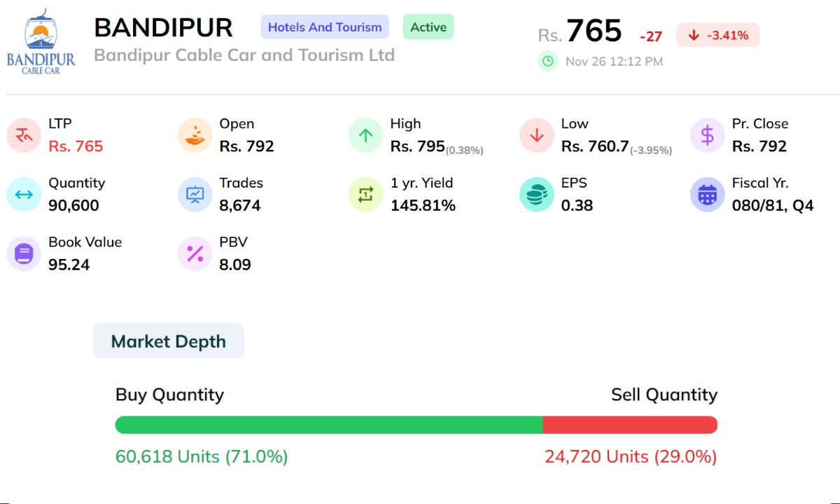Click the Low red down-arrow icon
840x504 pixels.
click(537, 135)
